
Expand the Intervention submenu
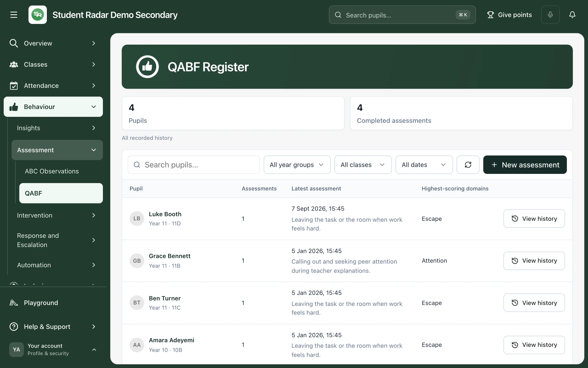click(57, 216)
